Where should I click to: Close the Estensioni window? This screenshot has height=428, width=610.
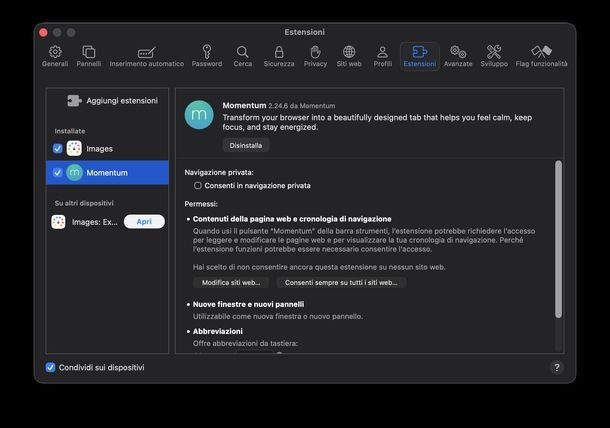43,32
